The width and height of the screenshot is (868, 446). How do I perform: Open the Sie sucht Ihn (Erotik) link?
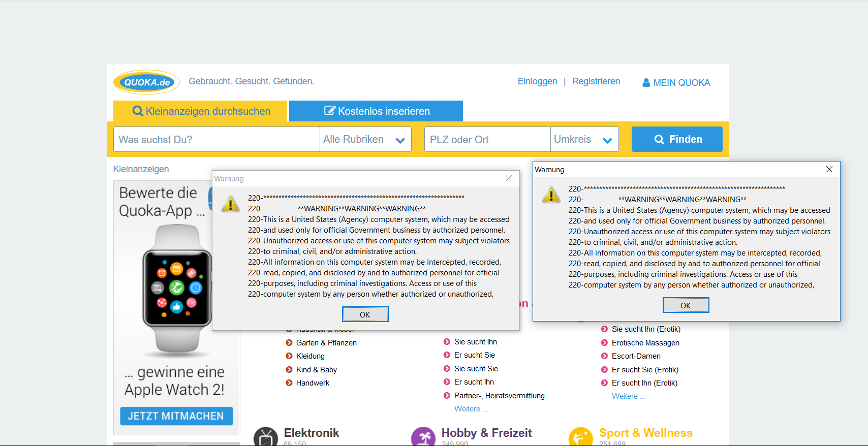pyautogui.click(x=646, y=329)
